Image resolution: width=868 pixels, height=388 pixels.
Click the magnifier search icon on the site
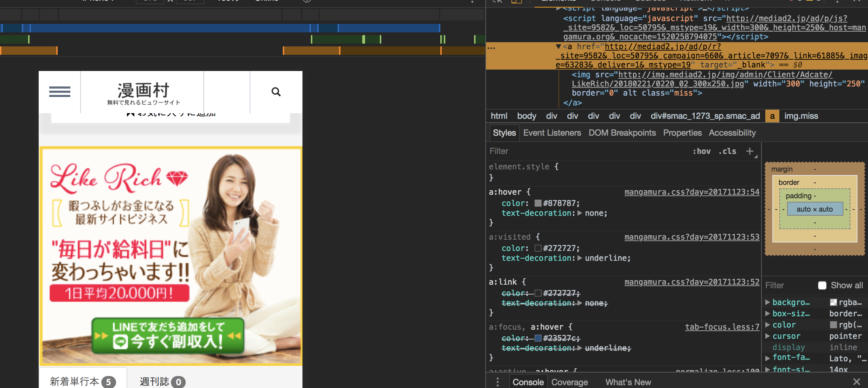276,92
